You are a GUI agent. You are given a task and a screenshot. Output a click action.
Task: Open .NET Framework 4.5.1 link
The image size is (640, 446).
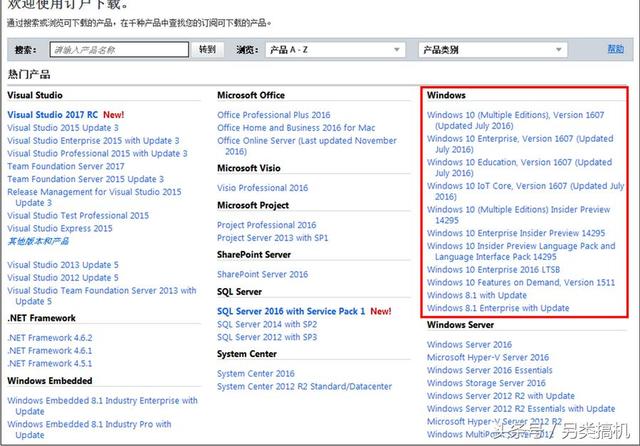(50, 363)
